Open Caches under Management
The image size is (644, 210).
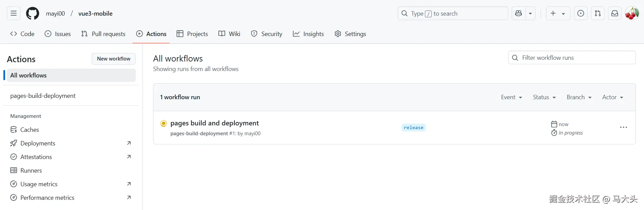click(71, 129)
